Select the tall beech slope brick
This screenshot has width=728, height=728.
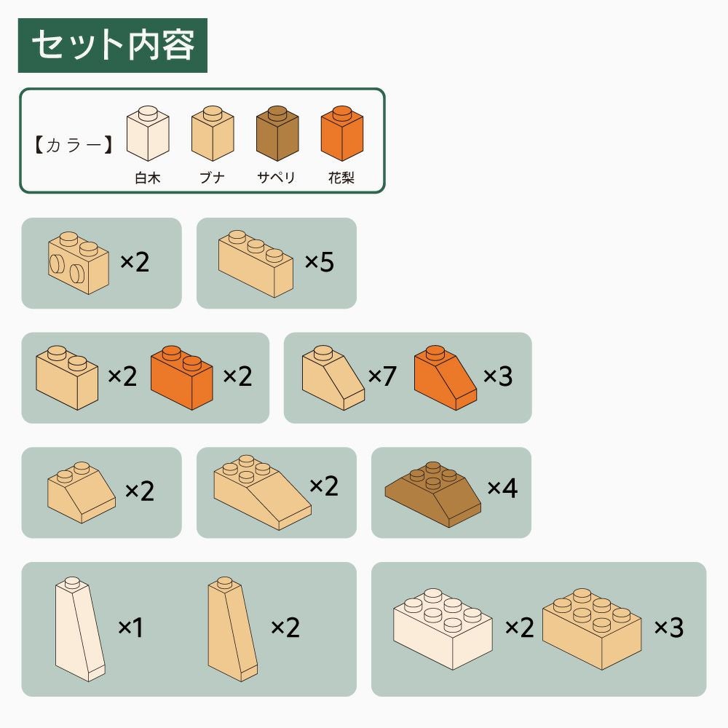[233, 629]
